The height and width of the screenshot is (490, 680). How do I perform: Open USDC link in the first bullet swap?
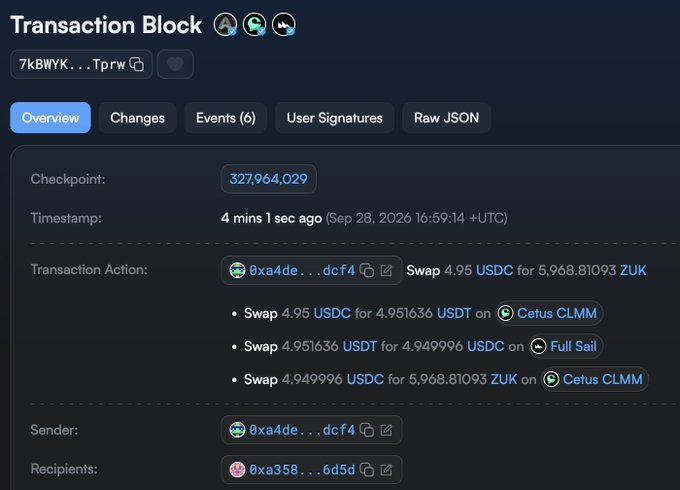click(332, 313)
